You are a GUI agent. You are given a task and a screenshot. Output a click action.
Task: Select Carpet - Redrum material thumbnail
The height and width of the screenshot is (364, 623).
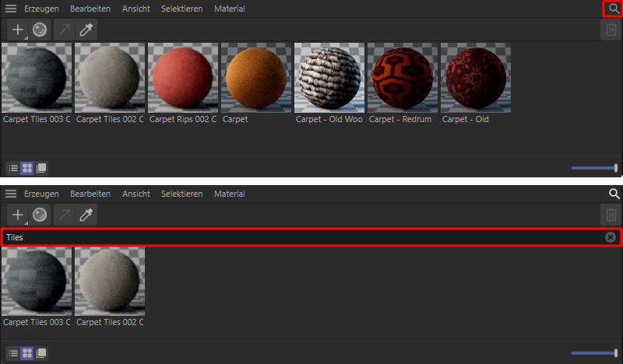[403, 78]
